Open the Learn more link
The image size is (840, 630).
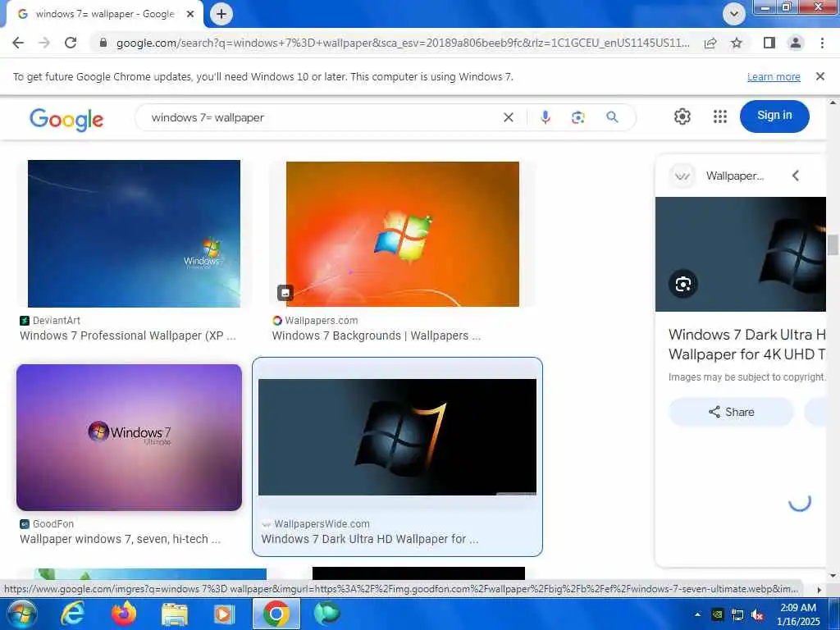tap(774, 76)
